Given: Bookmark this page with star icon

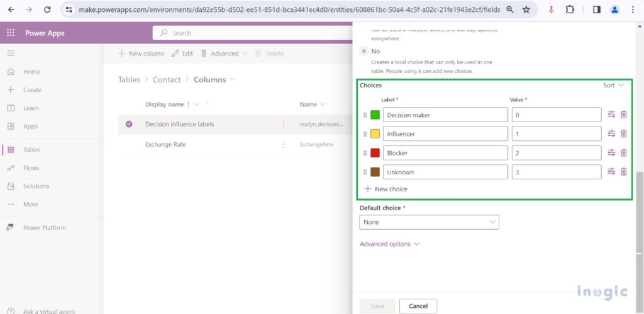Looking at the screenshot, I should 526,10.
